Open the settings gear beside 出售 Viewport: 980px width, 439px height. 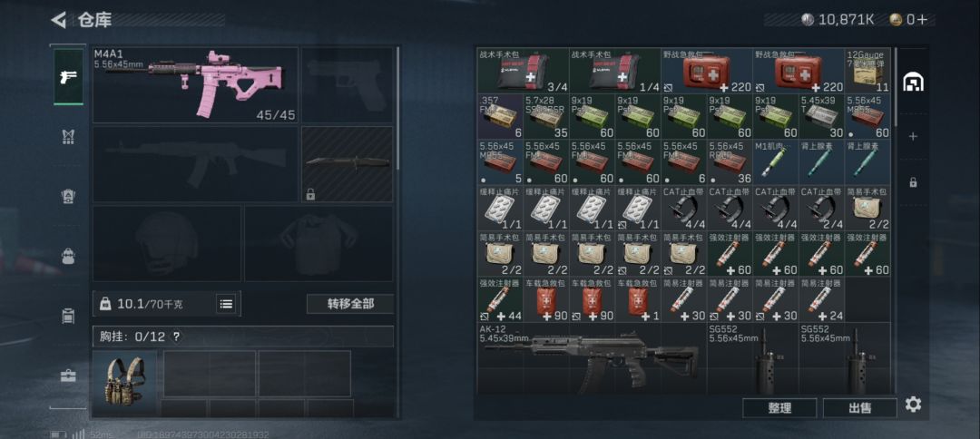click(x=913, y=405)
